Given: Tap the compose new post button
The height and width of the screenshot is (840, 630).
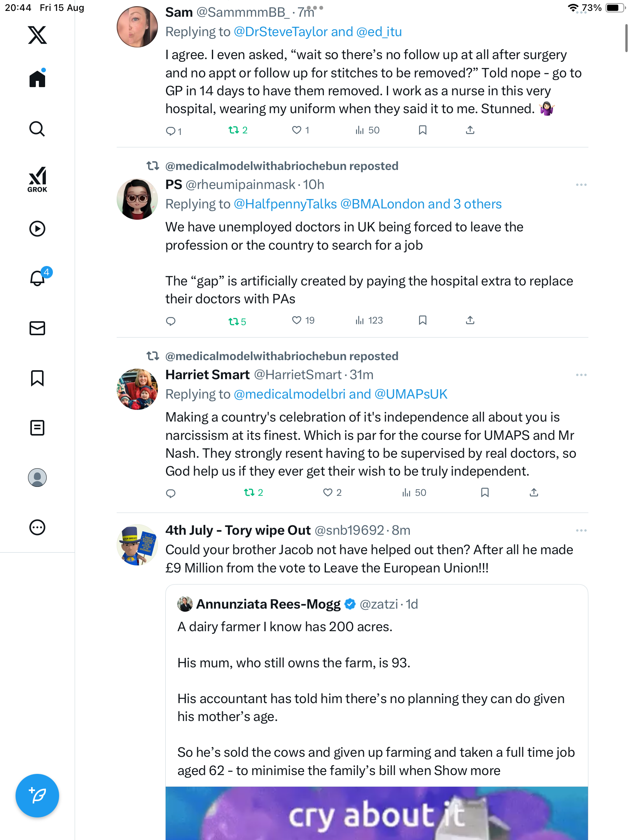Looking at the screenshot, I should (x=37, y=796).
